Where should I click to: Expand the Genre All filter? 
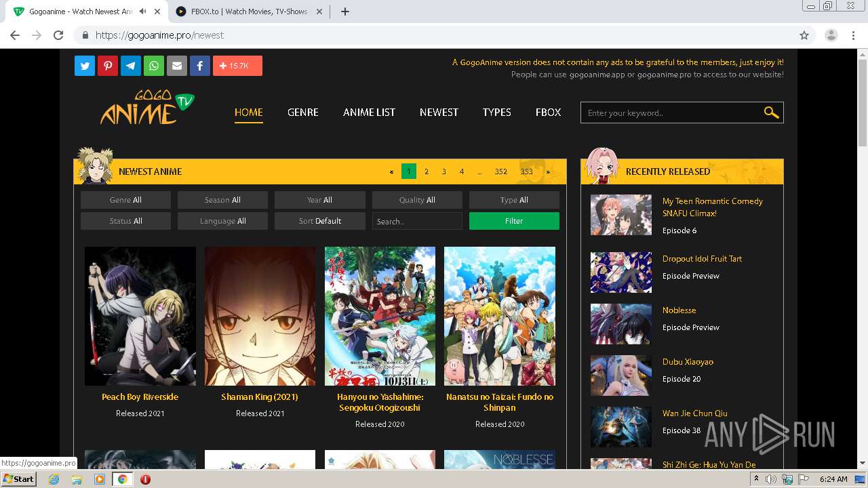pos(125,200)
